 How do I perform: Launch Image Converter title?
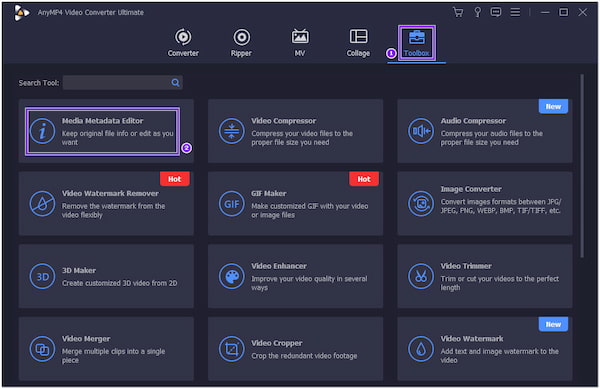(x=471, y=189)
